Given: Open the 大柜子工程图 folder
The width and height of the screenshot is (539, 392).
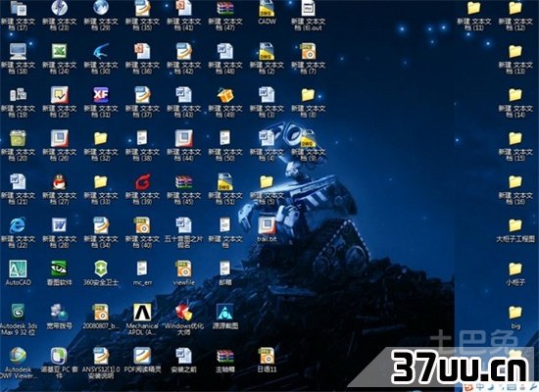Looking at the screenshot, I should pos(514,225).
